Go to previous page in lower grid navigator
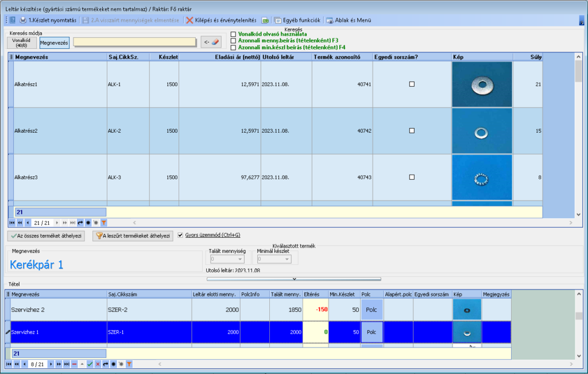Screen dimensions: 588x374 click(x=17, y=364)
